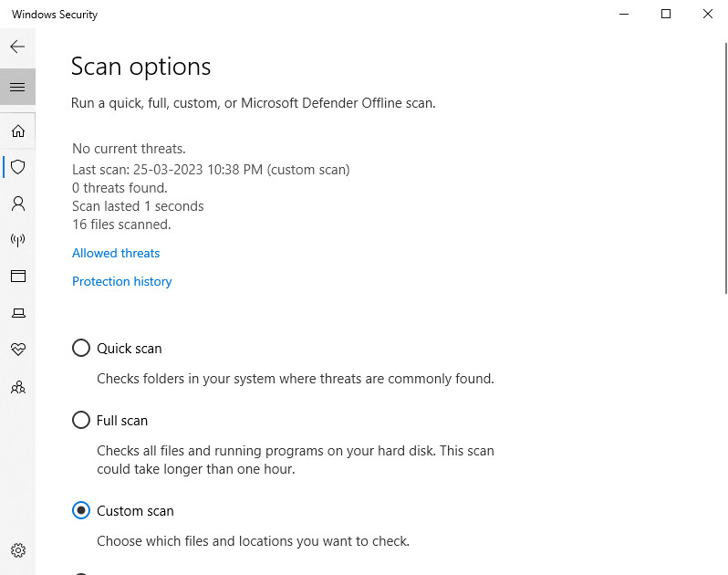
Task: Select the Custom scan radio button
Action: 81,510
